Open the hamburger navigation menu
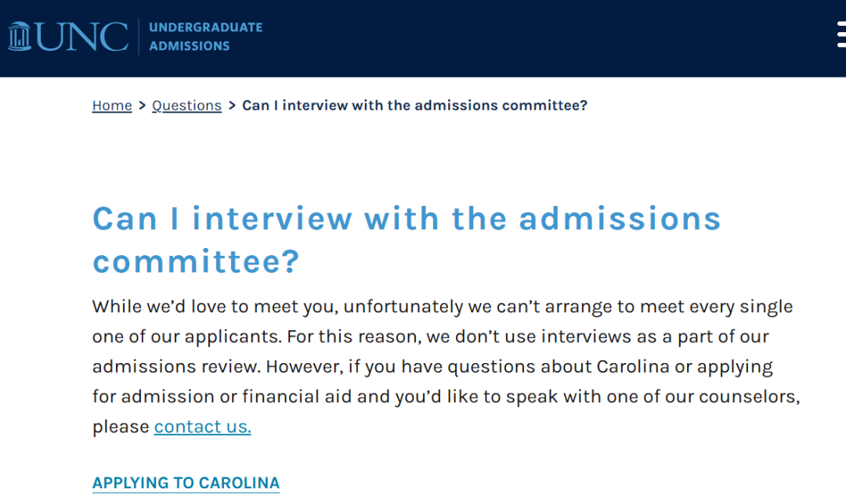The width and height of the screenshot is (846, 504). (841, 35)
